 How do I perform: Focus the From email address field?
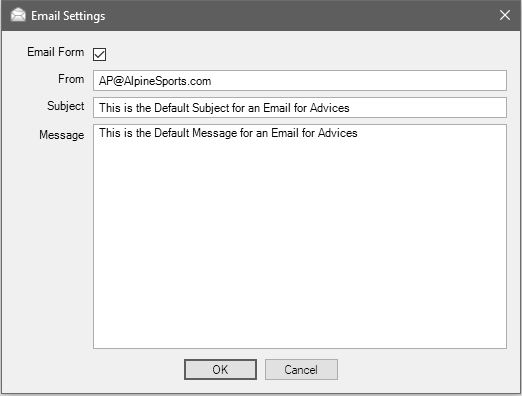pos(300,80)
